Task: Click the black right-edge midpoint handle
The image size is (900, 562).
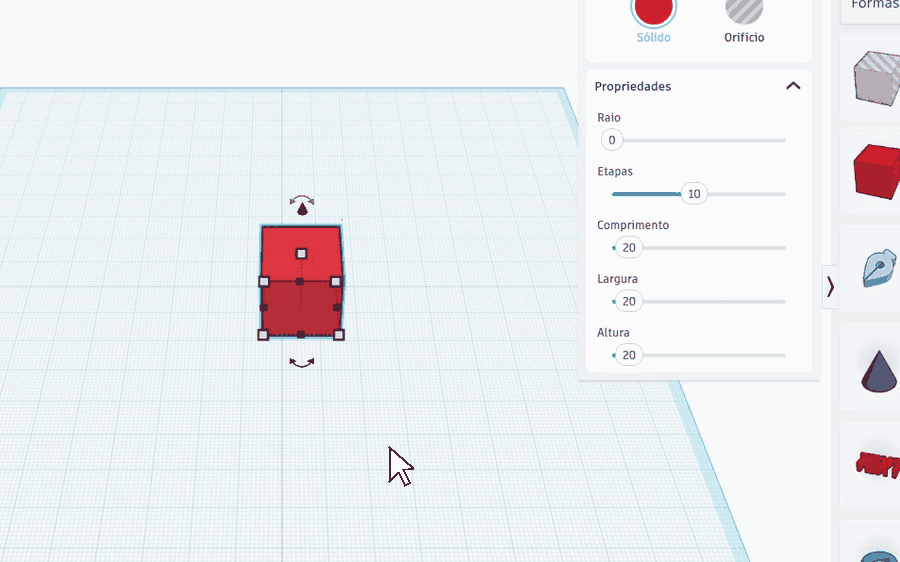Action: tap(337, 308)
